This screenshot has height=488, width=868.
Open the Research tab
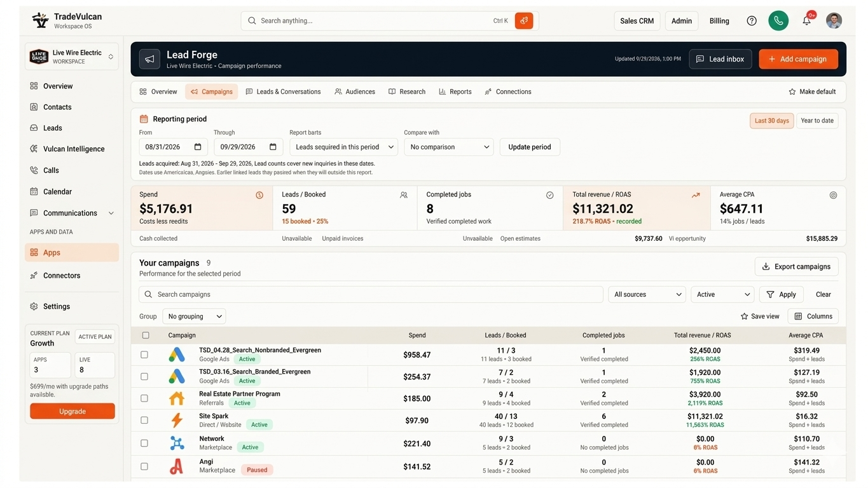[407, 91]
